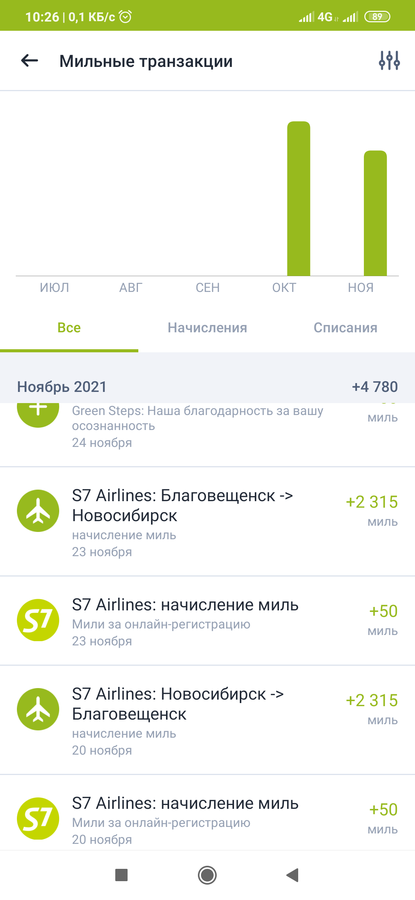Viewport: 415px width, 900px height.
Task: Tap Android home circle button
Action: (207, 875)
